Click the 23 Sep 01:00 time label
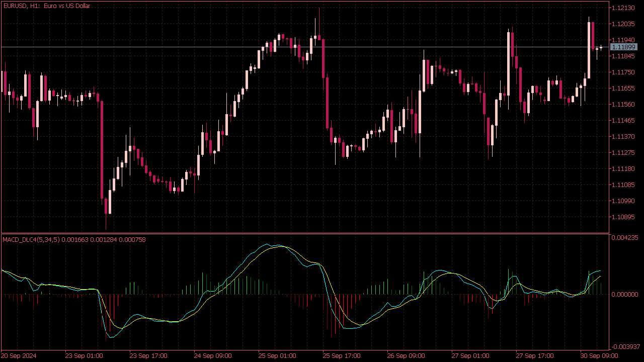Viewport: 644px width, 362px height. tap(84, 356)
